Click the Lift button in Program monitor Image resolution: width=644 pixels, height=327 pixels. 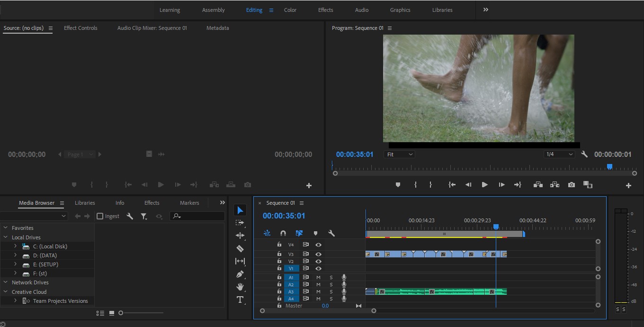coord(538,185)
